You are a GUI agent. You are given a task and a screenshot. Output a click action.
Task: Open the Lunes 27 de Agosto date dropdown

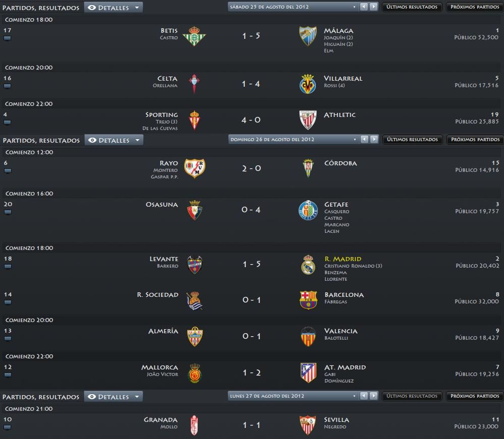pyautogui.click(x=293, y=396)
